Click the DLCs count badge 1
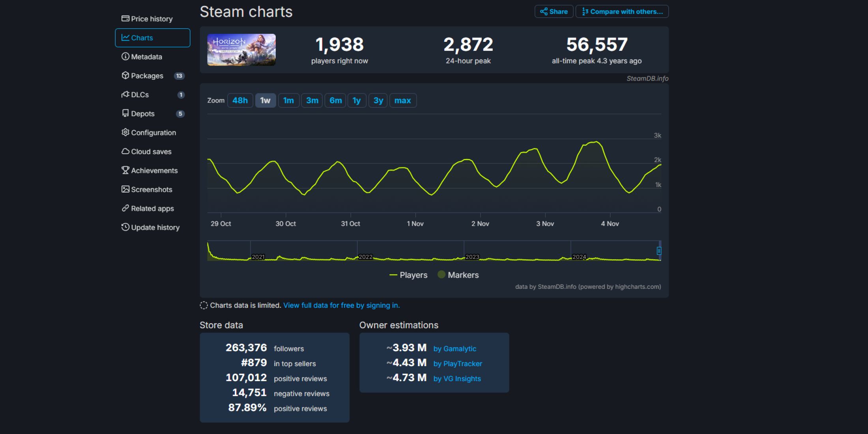The image size is (868, 434). click(x=181, y=95)
